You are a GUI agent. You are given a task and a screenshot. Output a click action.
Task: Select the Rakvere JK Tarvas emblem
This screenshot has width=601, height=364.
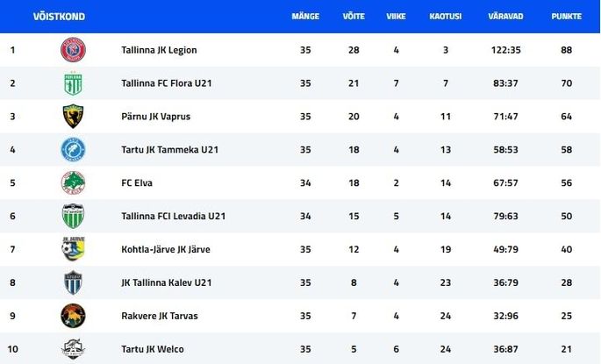click(x=73, y=316)
